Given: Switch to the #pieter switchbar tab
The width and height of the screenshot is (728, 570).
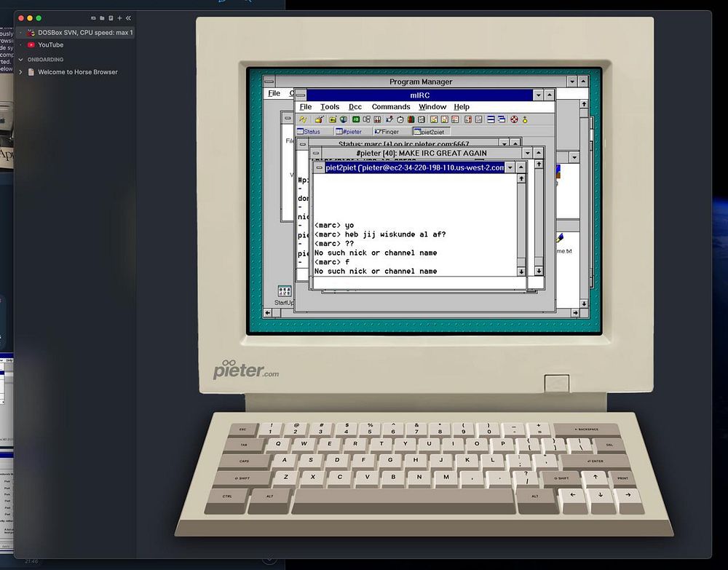Looking at the screenshot, I should point(353,131).
